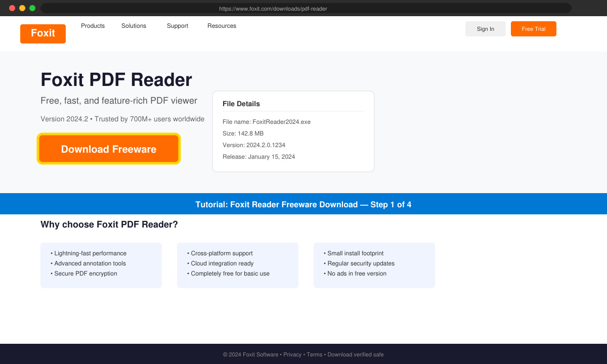607x364 pixels.
Task: Open the Solutions menu
Action: click(x=134, y=26)
